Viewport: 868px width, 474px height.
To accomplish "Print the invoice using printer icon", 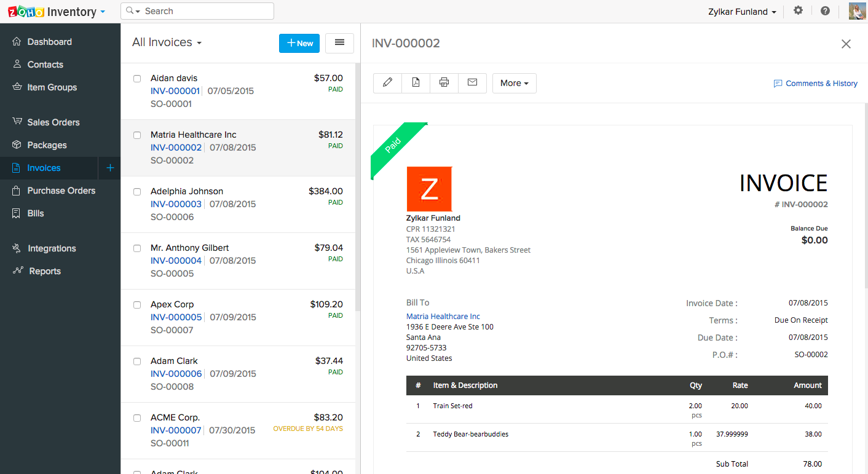I will [444, 83].
